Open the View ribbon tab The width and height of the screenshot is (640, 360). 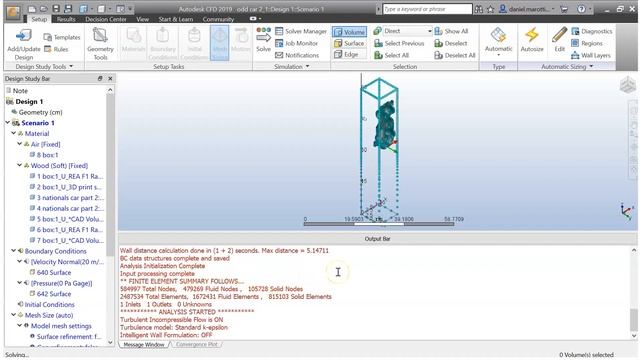(x=142, y=19)
